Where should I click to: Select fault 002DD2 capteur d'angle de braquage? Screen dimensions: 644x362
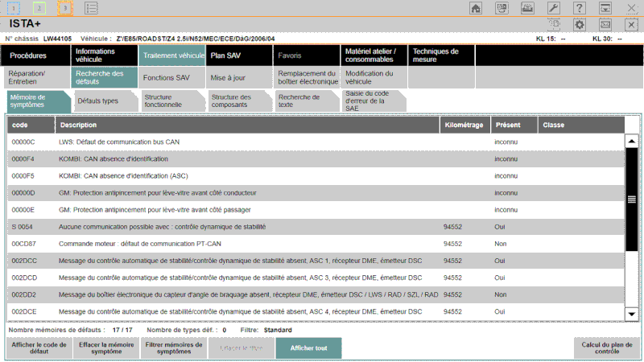coord(316,294)
